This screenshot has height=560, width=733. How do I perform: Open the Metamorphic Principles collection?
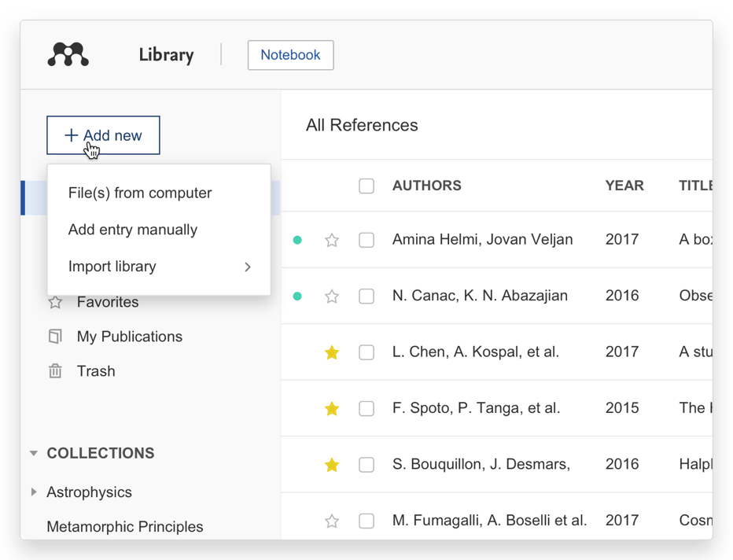click(x=125, y=527)
